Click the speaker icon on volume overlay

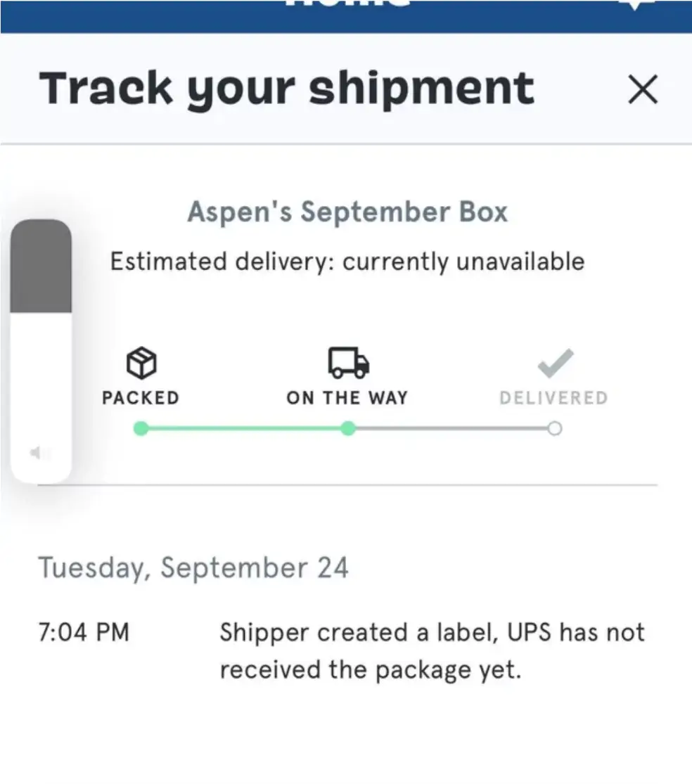tap(35, 454)
